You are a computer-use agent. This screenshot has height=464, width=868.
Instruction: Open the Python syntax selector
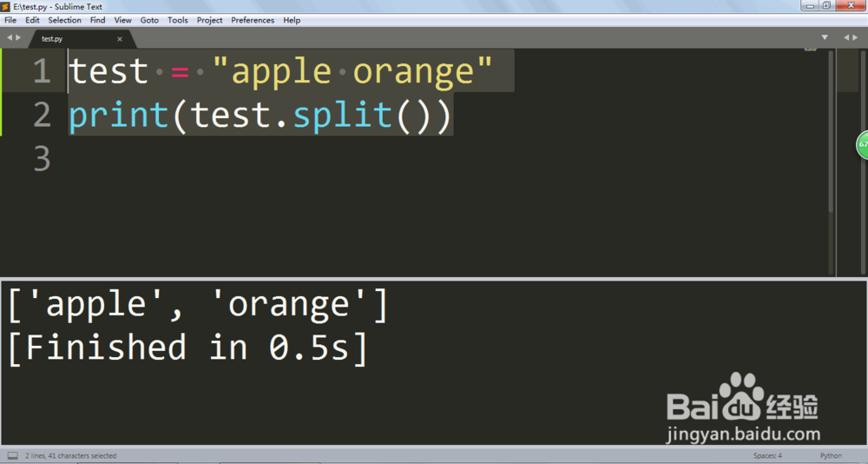coord(831,455)
